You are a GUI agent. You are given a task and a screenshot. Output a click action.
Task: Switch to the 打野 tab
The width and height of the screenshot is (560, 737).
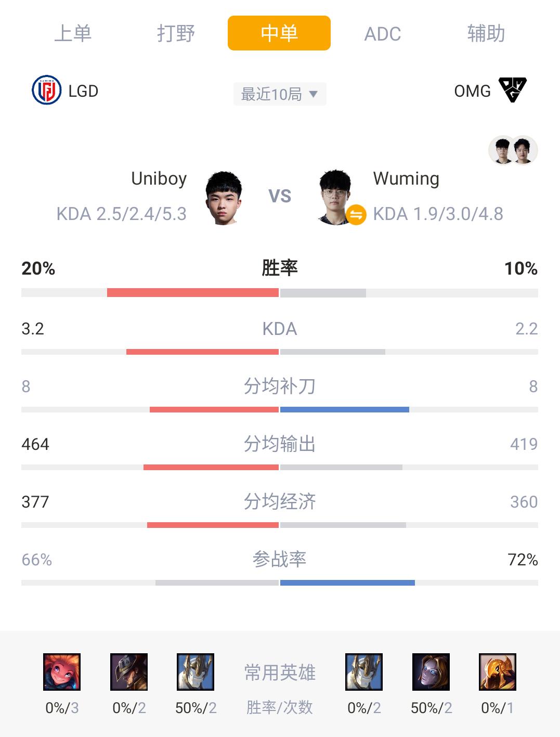[x=176, y=33]
